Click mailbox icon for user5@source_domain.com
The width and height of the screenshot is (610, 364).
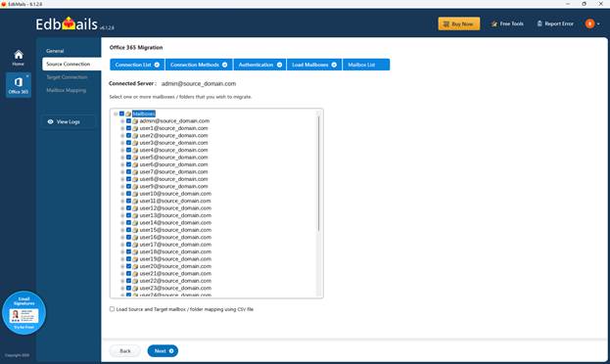[135, 158]
